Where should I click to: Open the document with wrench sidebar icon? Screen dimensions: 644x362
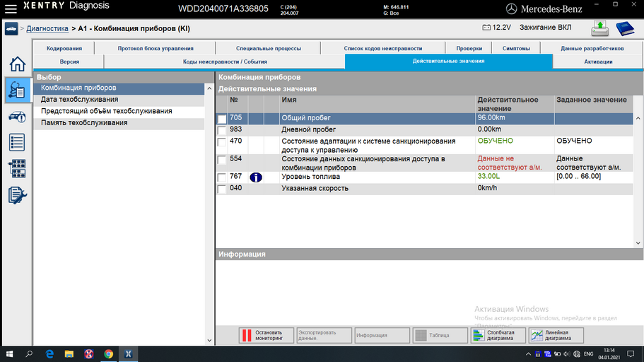[17, 195]
